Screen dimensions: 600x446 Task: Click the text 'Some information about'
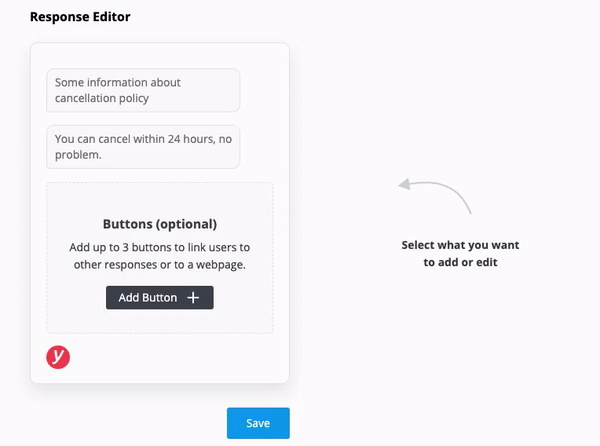pyautogui.click(x=118, y=82)
